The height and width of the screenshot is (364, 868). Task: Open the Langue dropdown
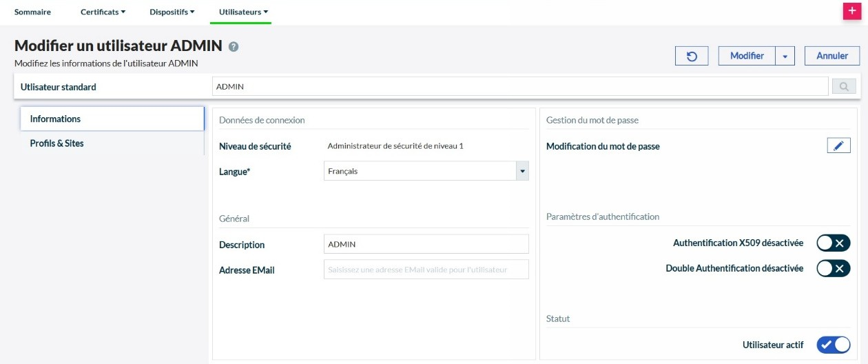(x=426, y=171)
